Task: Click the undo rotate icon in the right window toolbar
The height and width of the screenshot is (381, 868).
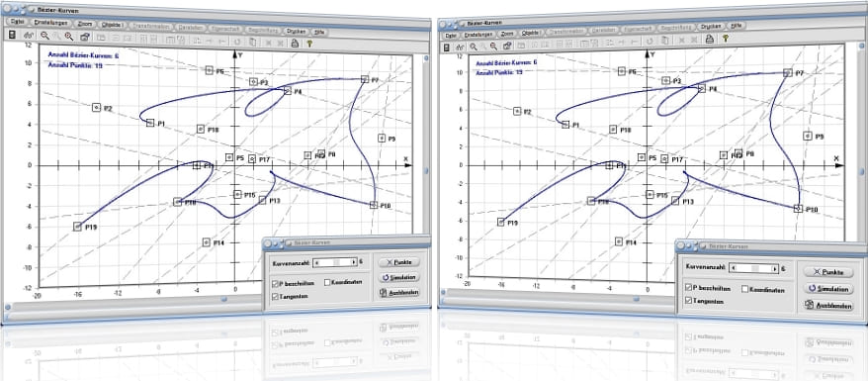Action: pyautogui.click(x=650, y=41)
